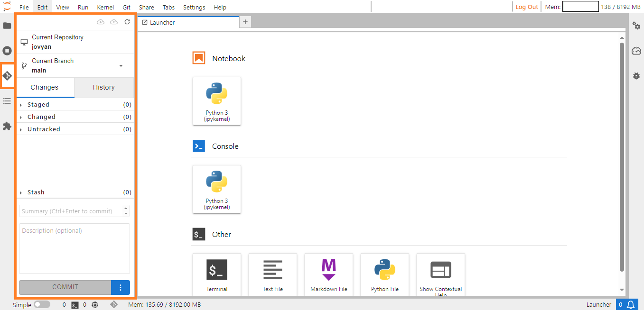Open the Run menu

tap(83, 7)
